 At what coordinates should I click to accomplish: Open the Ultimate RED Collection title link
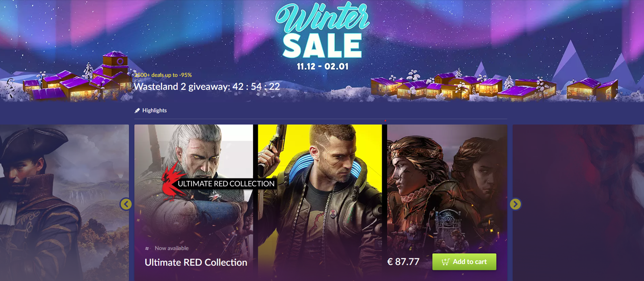[x=196, y=262]
